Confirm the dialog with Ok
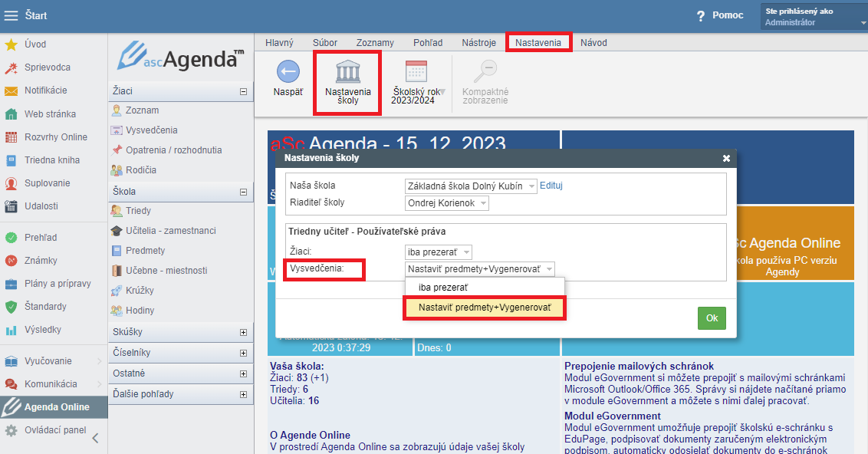868x454 pixels. (x=712, y=318)
